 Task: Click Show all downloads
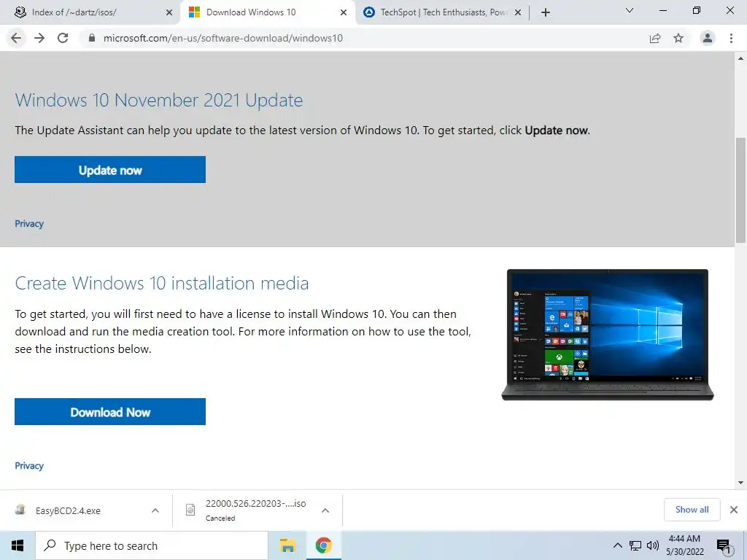(692, 510)
